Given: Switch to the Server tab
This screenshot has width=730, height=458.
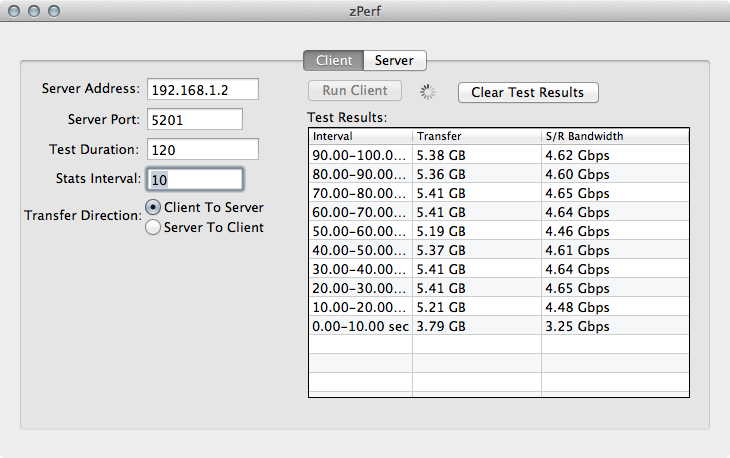Looking at the screenshot, I should click(x=394, y=60).
